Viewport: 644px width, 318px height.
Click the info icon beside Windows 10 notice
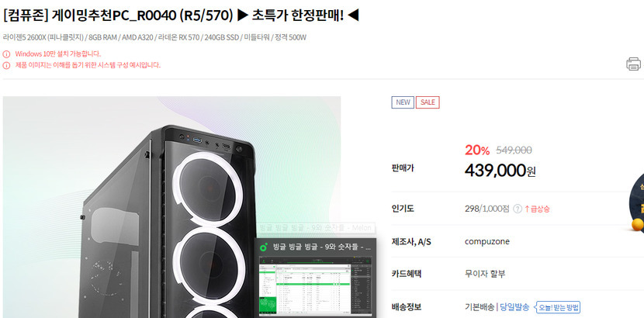[x=6, y=54]
